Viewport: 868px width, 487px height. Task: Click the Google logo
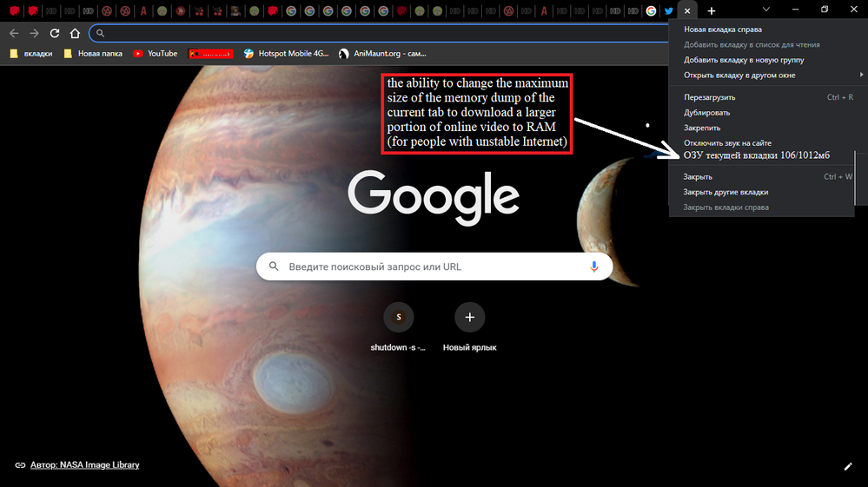[x=434, y=197]
